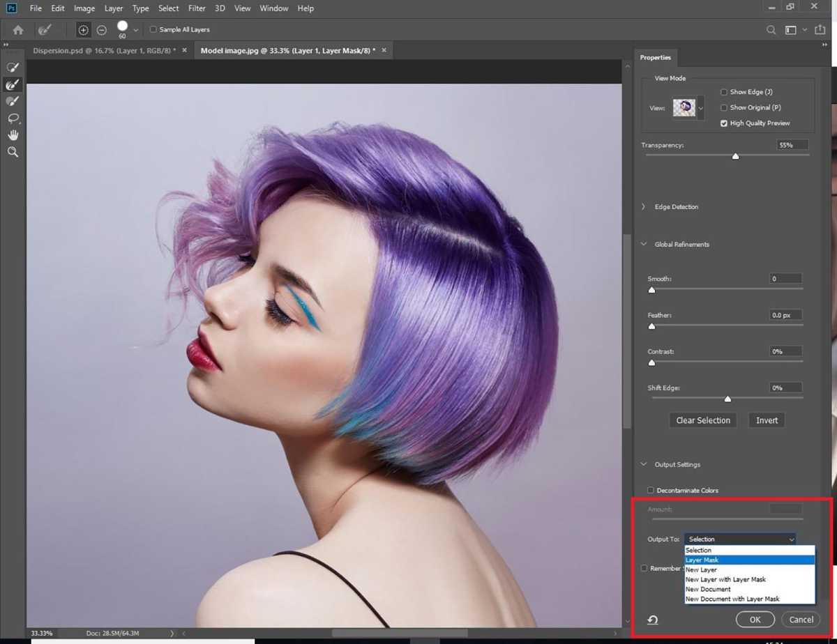Enable the Sample All Layers checkbox
837x644 pixels.
tap(153, 29)
